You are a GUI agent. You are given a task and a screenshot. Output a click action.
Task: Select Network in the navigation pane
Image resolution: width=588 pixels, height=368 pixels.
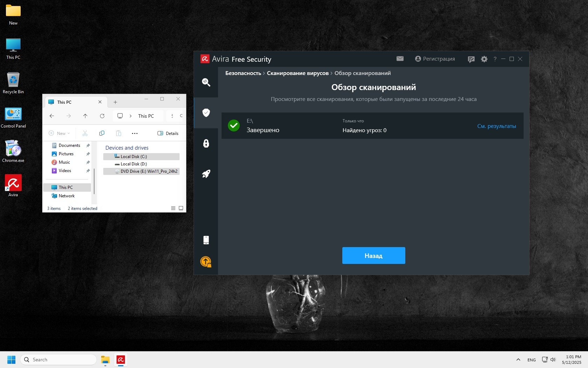click(x=66, y=196)
